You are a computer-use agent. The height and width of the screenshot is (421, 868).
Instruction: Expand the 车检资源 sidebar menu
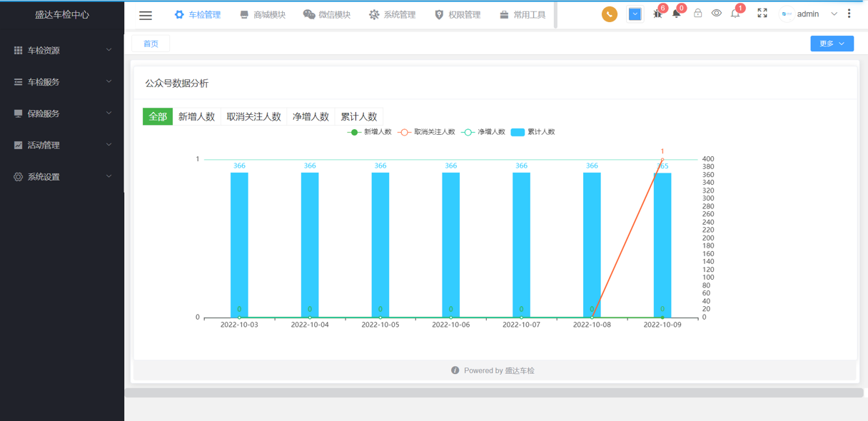62,51
